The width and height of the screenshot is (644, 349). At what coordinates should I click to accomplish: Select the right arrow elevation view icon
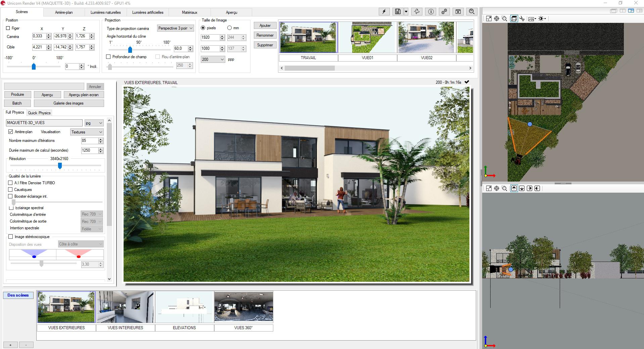point(530,188)
